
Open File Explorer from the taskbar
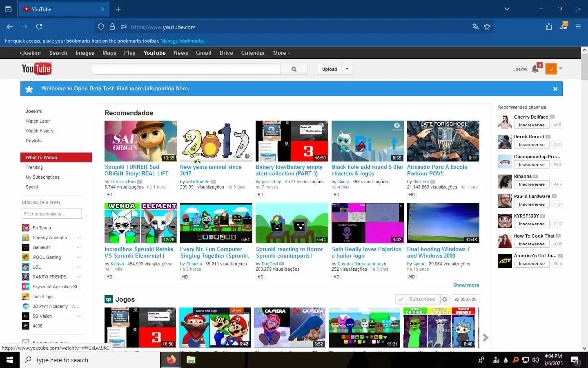tap(191, 360)
